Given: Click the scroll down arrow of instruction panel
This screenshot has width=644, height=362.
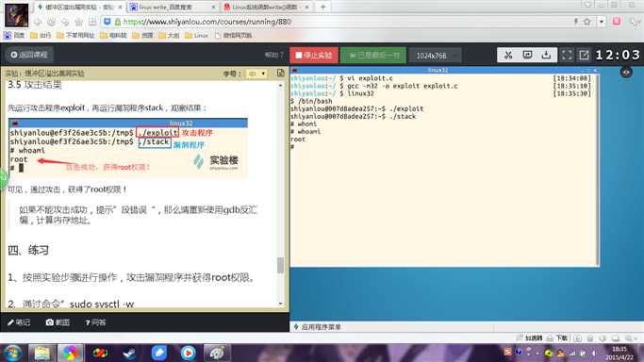Looking at the screenshot, I should pos(281,304).
